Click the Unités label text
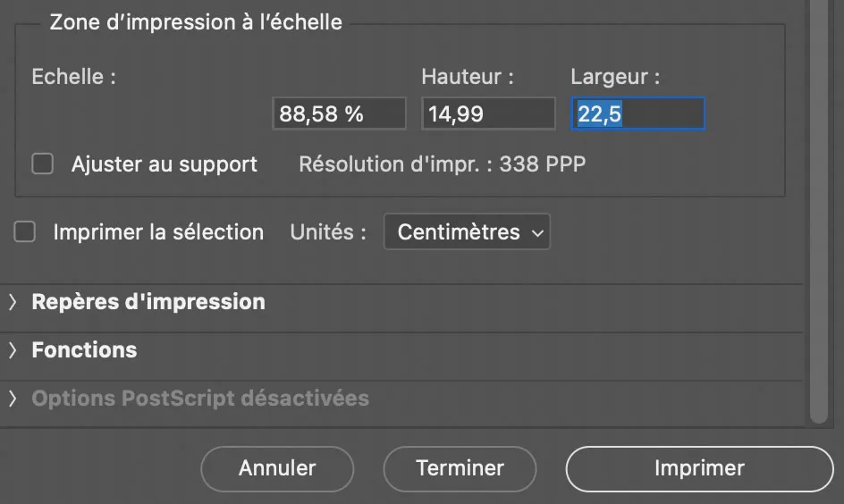The height and width of the screenshot is (504, 844). (x=328, y=232)
